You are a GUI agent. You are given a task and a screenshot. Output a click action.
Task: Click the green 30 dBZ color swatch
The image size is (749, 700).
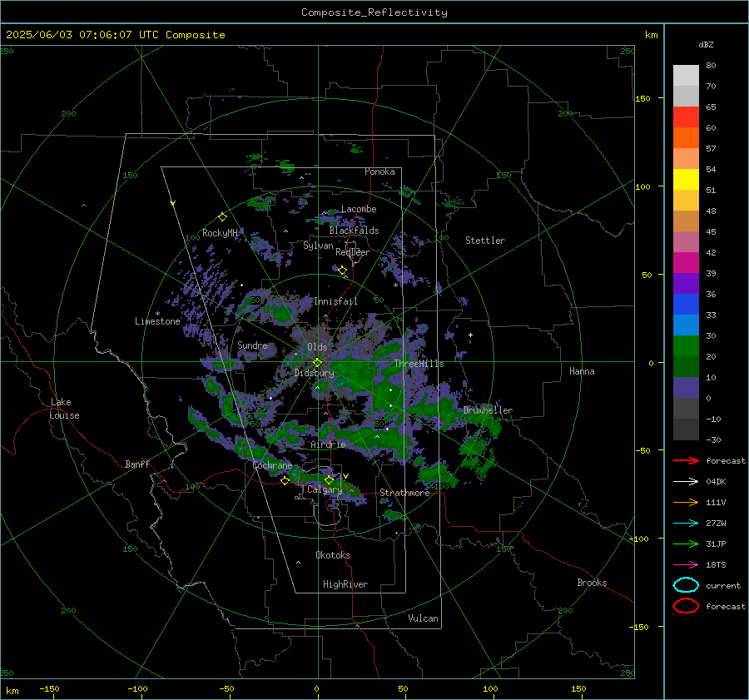[x=686, y=345]
